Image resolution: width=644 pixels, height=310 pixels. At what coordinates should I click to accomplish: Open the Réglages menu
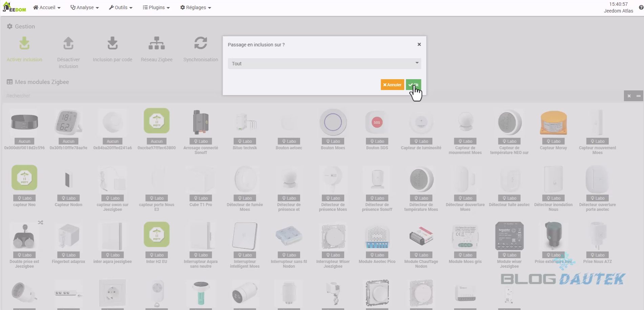pyautogui.click(x=195, y=7)
